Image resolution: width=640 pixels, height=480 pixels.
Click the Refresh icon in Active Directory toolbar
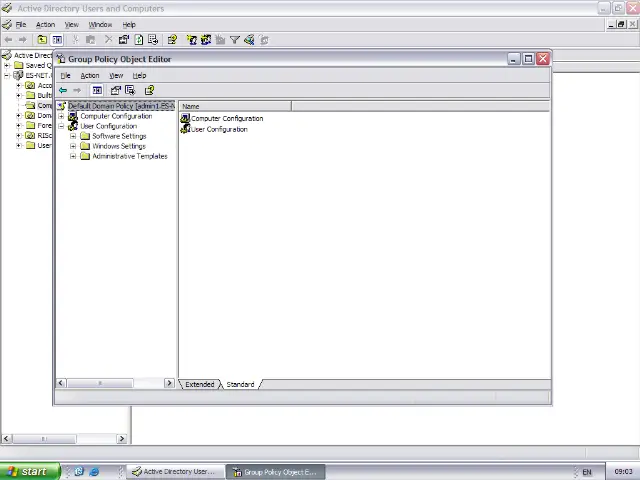tap(139, 40)
